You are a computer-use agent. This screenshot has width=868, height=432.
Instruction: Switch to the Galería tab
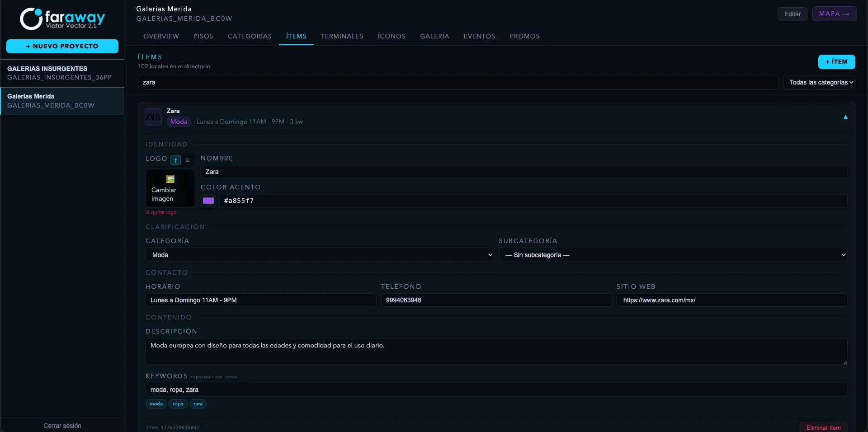[434, 36]
